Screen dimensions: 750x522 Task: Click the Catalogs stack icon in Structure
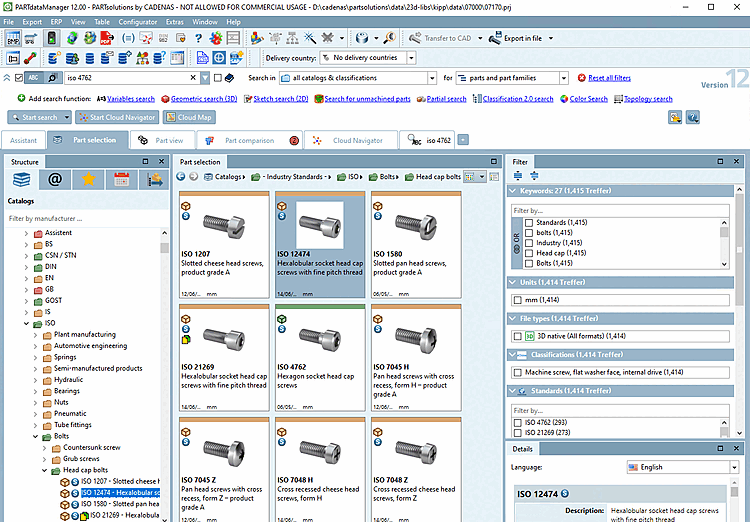point(22,180)
